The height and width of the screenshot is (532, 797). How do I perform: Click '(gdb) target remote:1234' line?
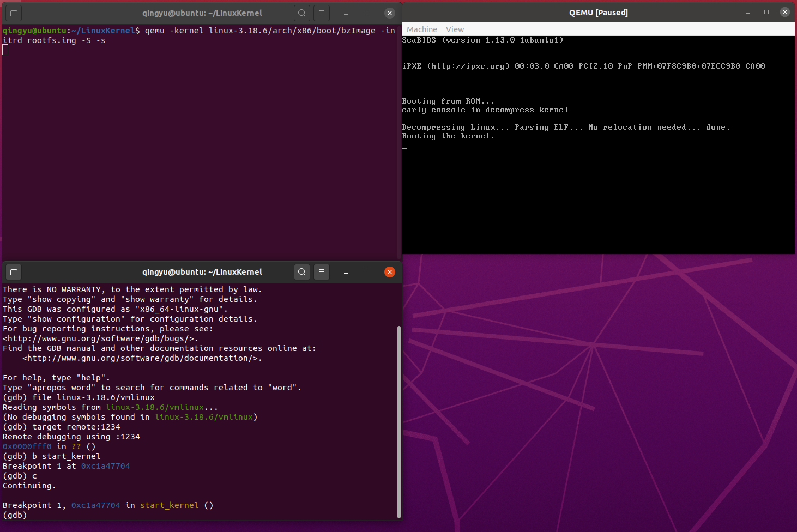pyautogui.click(x=62, y=427)
